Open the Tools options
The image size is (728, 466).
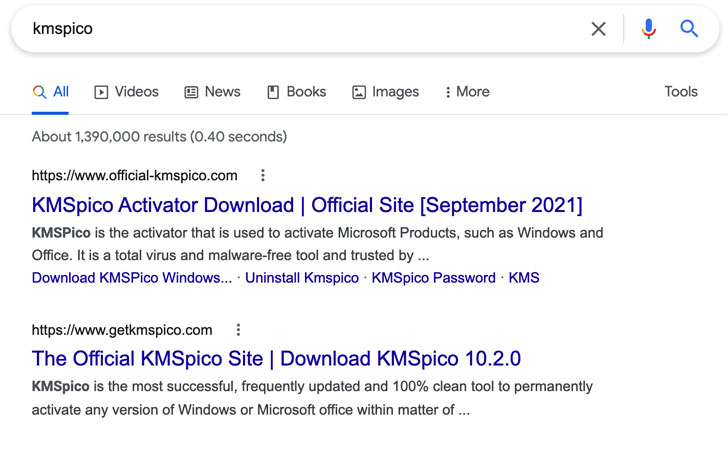(x=680, y=92)
